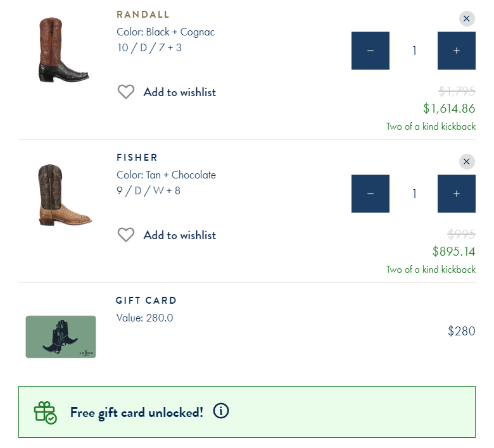Click the gift box icon in banner
This screenshot has width=494, height=448.
(45, 413)
